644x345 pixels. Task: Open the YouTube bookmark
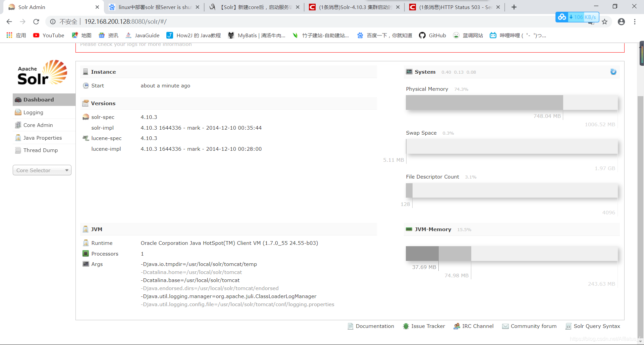click(49, 35)
